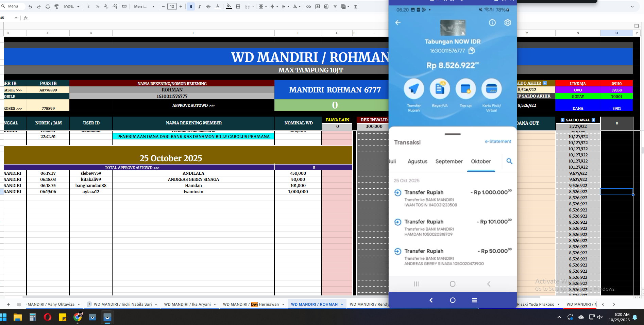The height and width of the screenshot is (325, 644).
Task: Tap the Top-up shortcut icon
Action: pyautogui.click(x=465, y=89)
